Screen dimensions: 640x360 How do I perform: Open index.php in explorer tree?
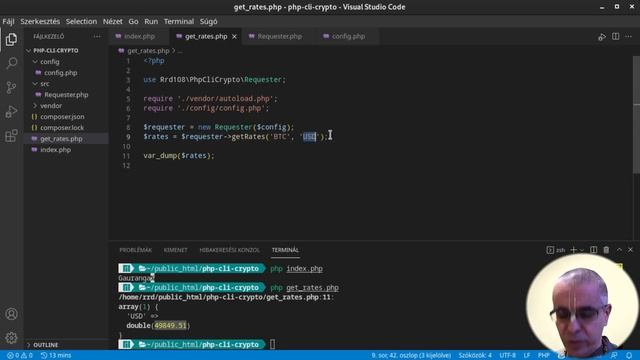click(x=55, y=150)
